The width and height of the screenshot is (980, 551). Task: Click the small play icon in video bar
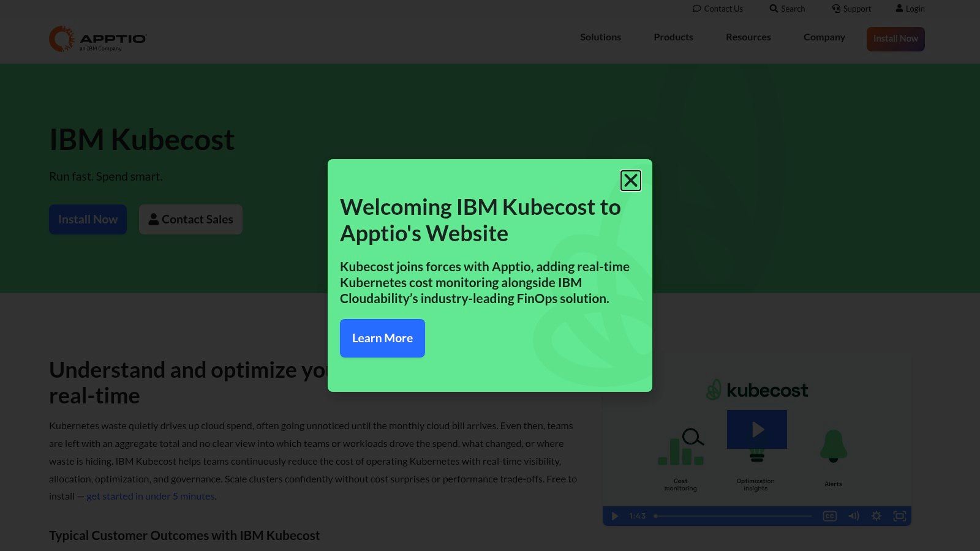(614, 516)
